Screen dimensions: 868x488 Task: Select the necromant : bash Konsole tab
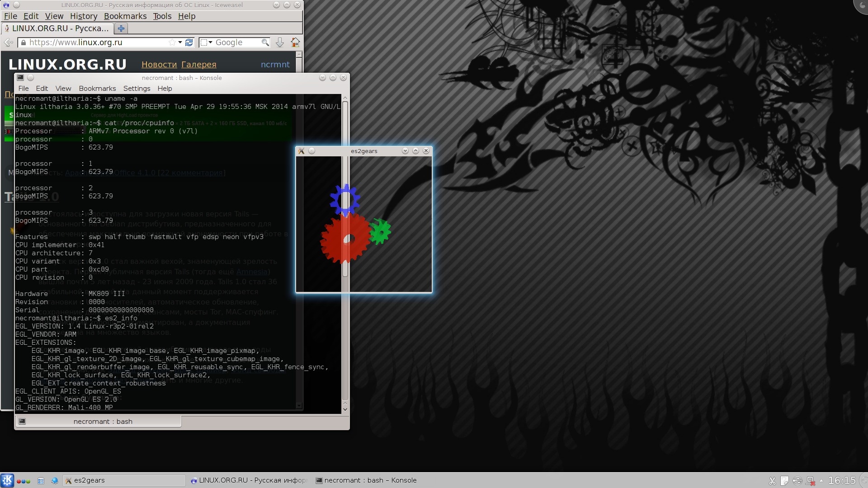(99, 422)
